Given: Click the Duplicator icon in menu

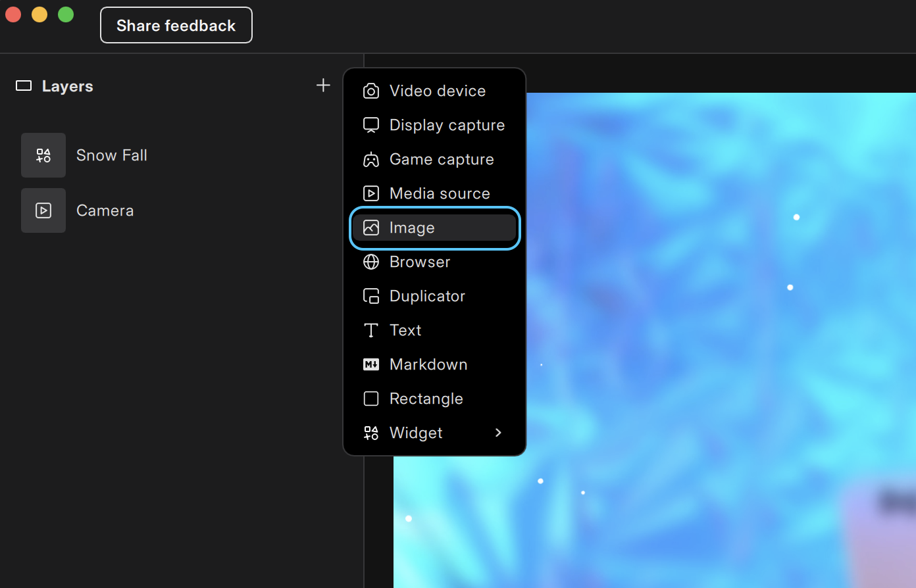Looking at the screenshot, I should pyautogui.click(x=371, y=296).
